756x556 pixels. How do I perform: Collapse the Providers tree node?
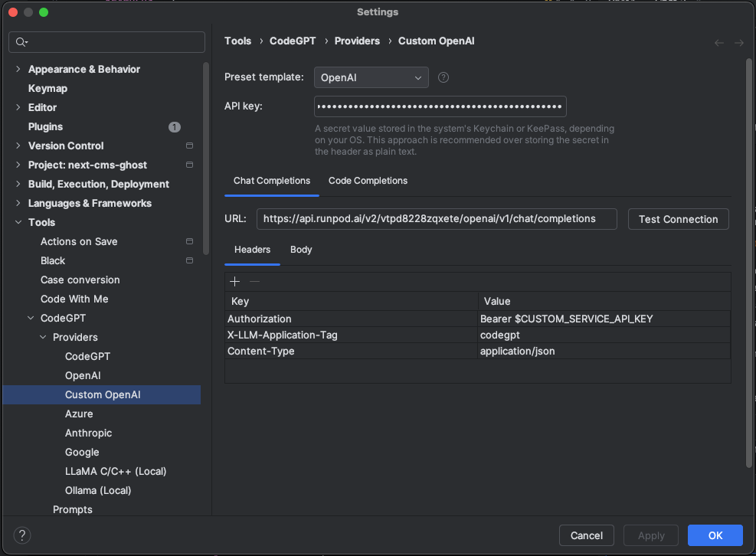tap(43, 337)
